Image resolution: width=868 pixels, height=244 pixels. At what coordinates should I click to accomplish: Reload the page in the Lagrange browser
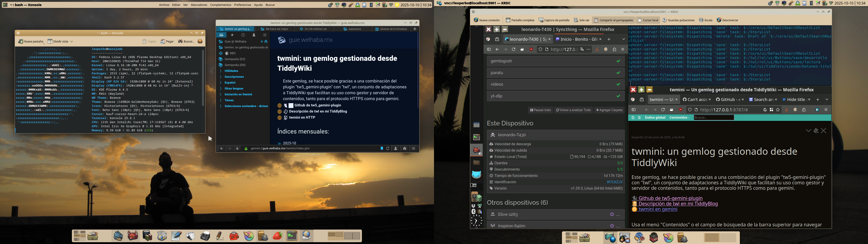coord(388,149)
